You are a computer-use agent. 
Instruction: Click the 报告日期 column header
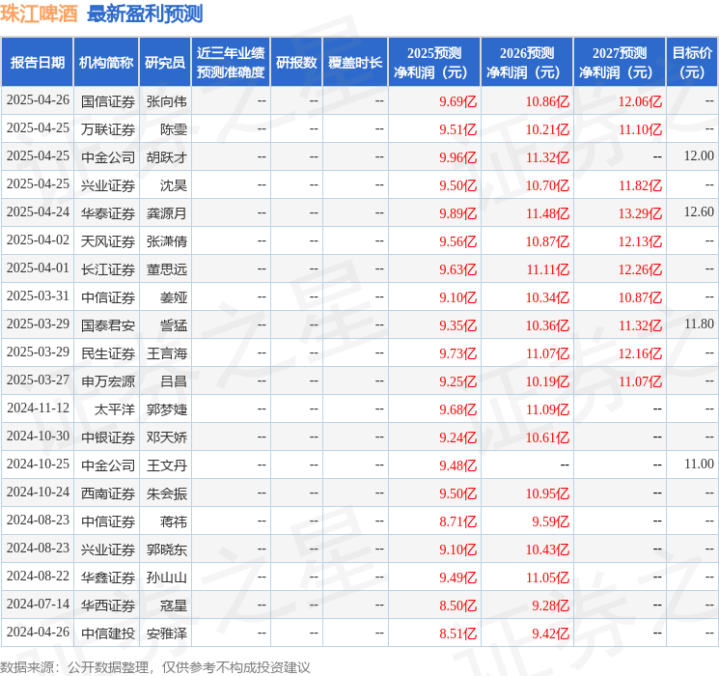click(x=37, y=62)
